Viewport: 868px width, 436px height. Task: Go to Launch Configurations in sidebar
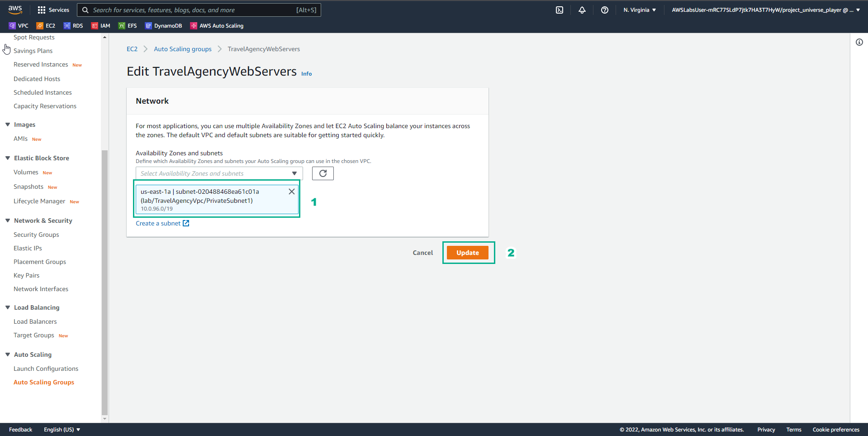tap(46, 369)
